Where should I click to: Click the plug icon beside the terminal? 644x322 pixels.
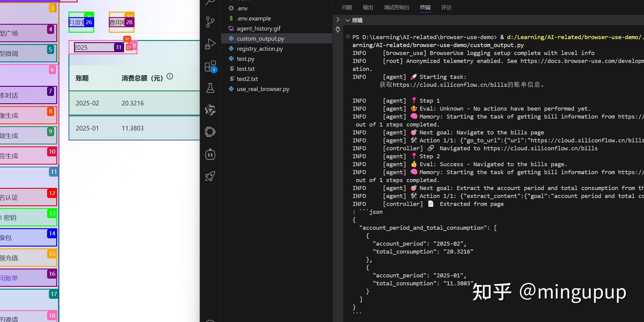tap(338, 30)
